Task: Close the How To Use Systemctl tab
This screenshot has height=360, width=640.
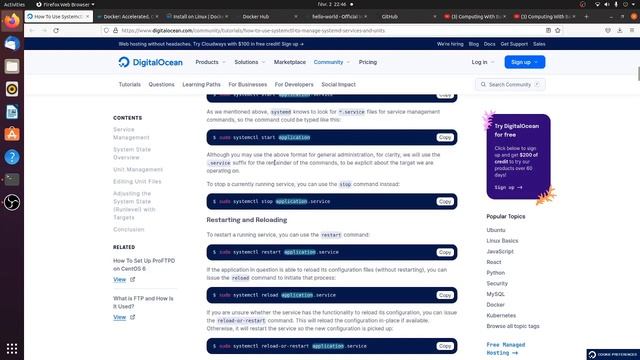Action: (87, 16)
